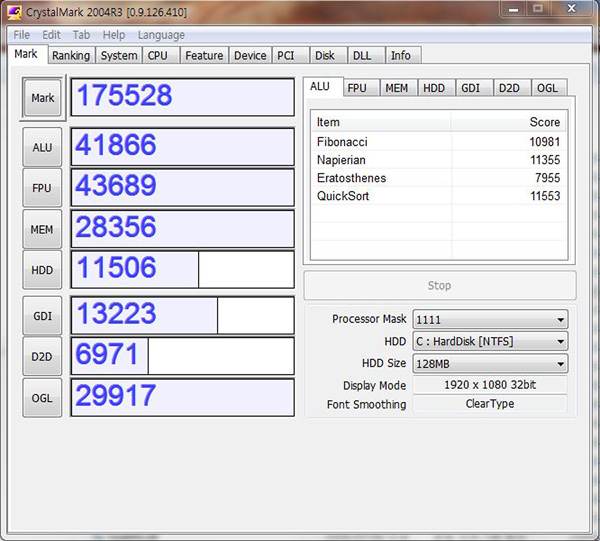Open the File menu

click(21, 35)
